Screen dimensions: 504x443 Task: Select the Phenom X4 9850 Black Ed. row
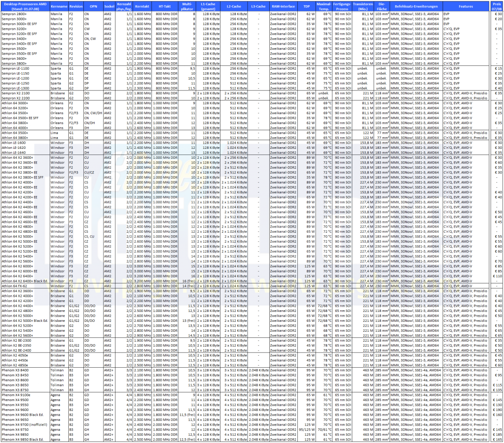(252, 440)
